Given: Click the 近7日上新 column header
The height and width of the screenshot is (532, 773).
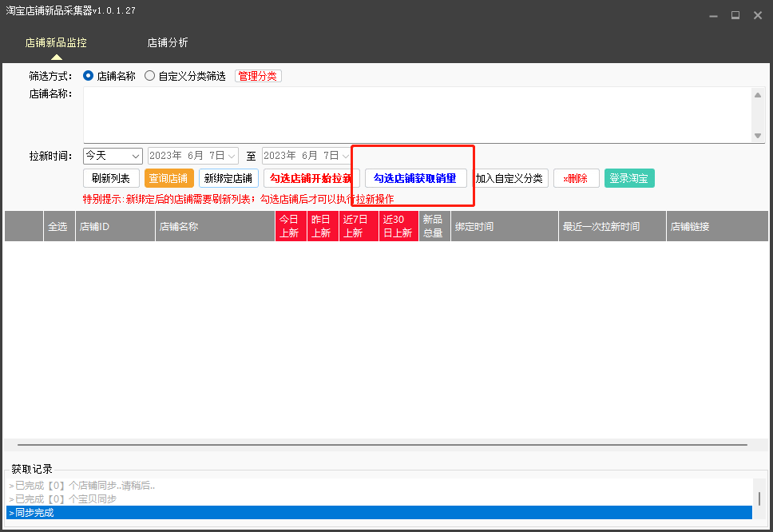Looking at the screenshot, I should (359, 226).
